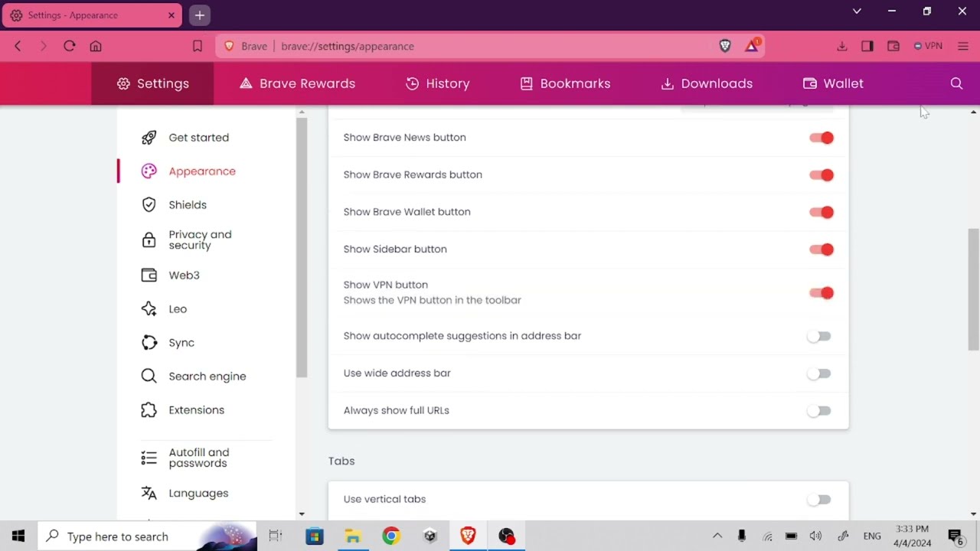Go back with the toolbar back arrow
980x551 pixels.
(x=18, y=46)
